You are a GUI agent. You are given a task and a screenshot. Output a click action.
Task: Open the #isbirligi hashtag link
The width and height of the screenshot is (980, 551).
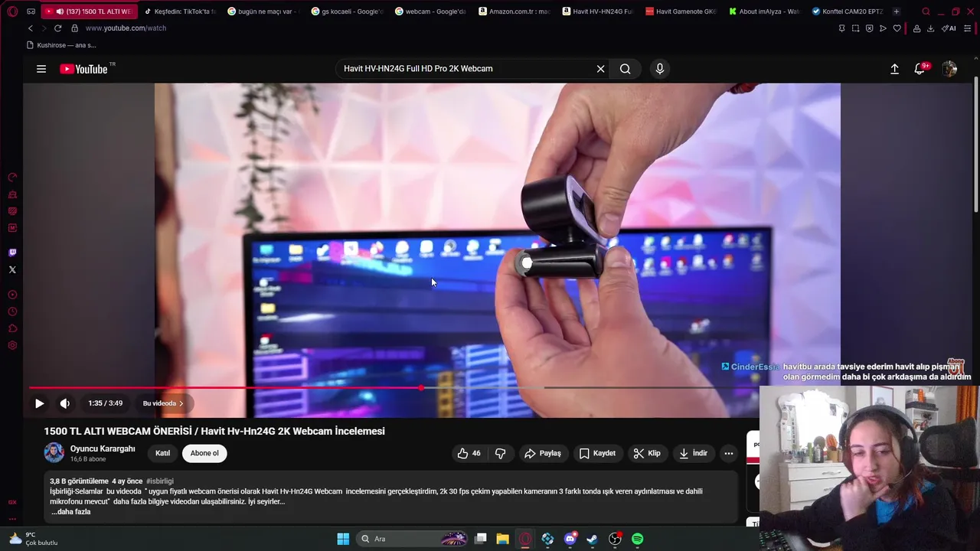click(160, 481)
